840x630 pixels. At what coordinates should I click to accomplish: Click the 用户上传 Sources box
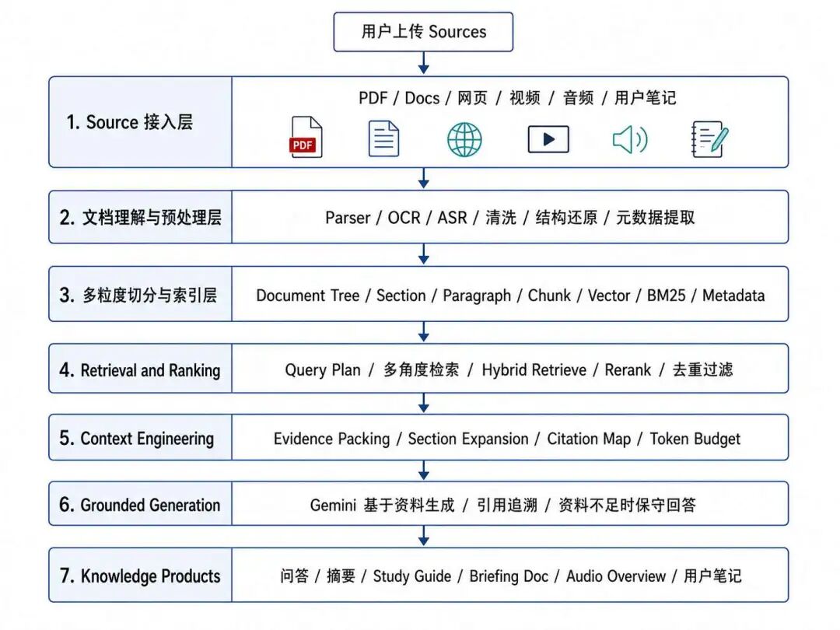coord(423,32)
